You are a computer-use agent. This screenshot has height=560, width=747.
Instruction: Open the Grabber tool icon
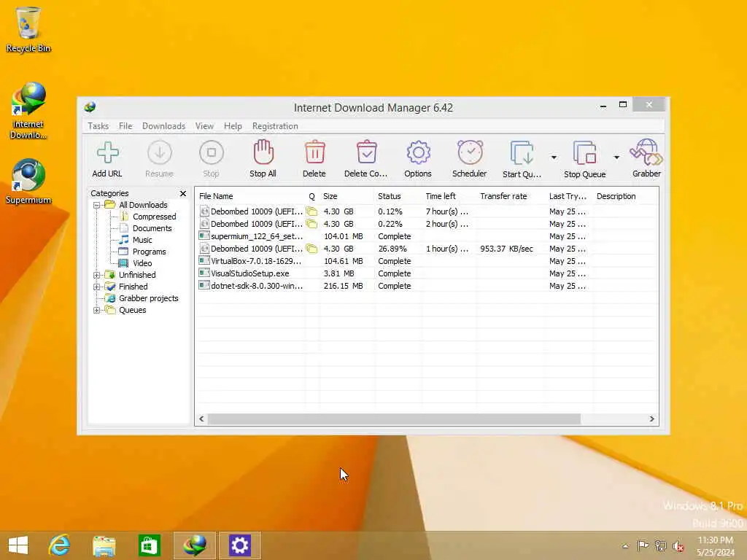(x=646, y=152)
